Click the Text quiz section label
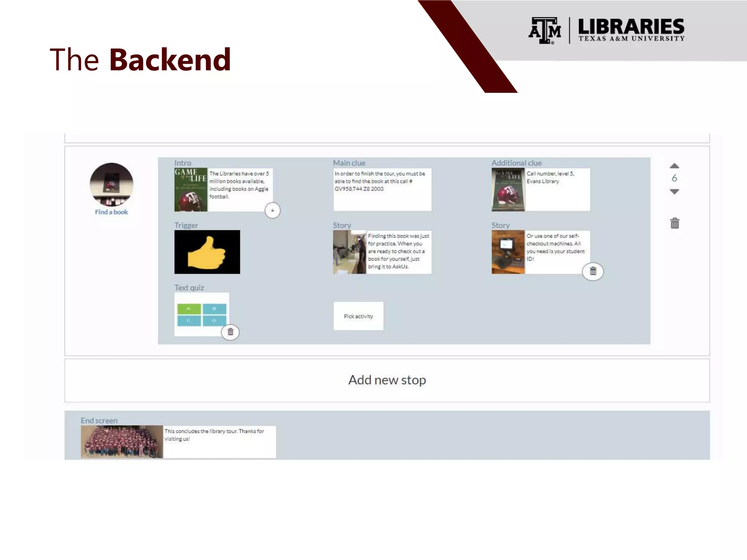This screenshot has width=747, height=560. [x=189, y=288]
